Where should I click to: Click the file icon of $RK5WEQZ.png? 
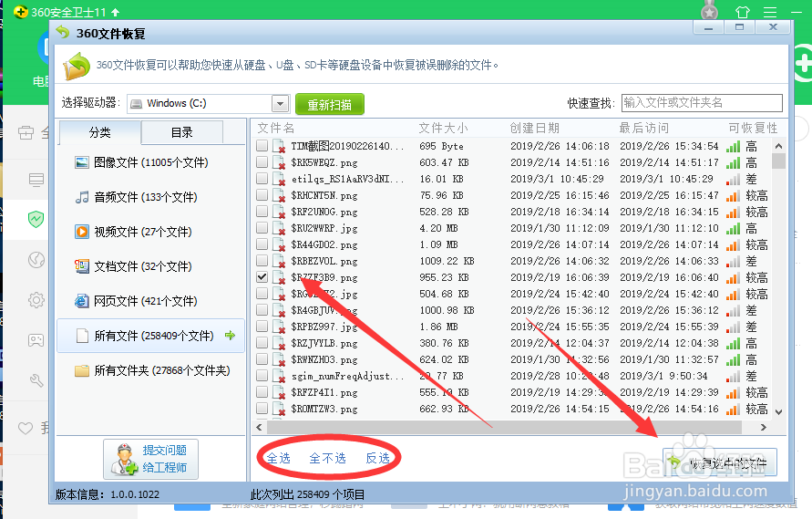coord(279,162)
